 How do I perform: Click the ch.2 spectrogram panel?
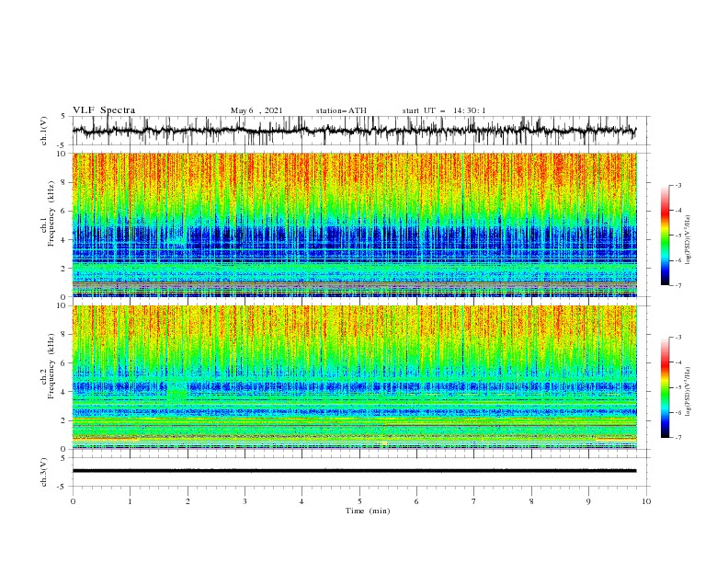[355, 377]
